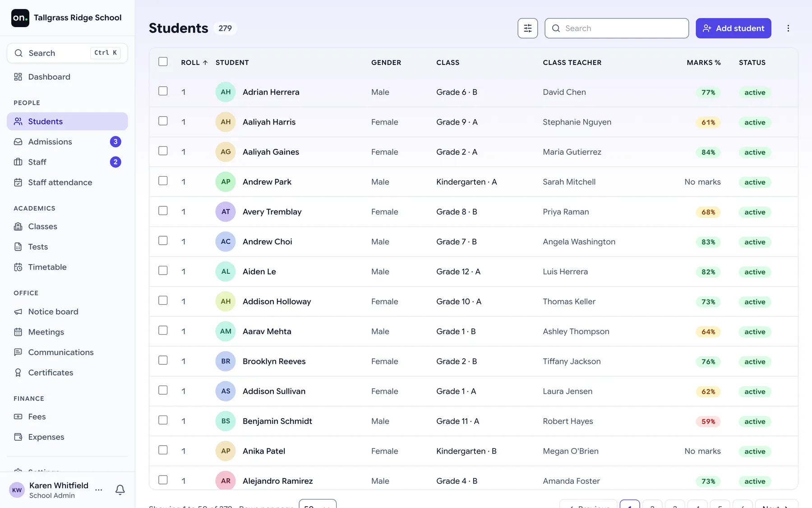Sort by the ROLL column header
This screenshot has width=812, height=508.
point(194,62)
